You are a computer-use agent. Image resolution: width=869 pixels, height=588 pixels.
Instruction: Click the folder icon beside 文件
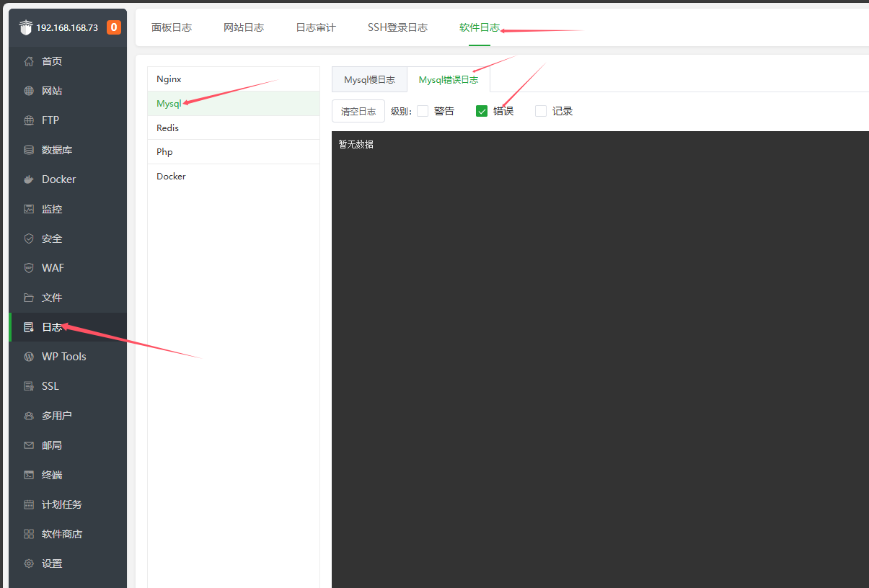(29, 298)
